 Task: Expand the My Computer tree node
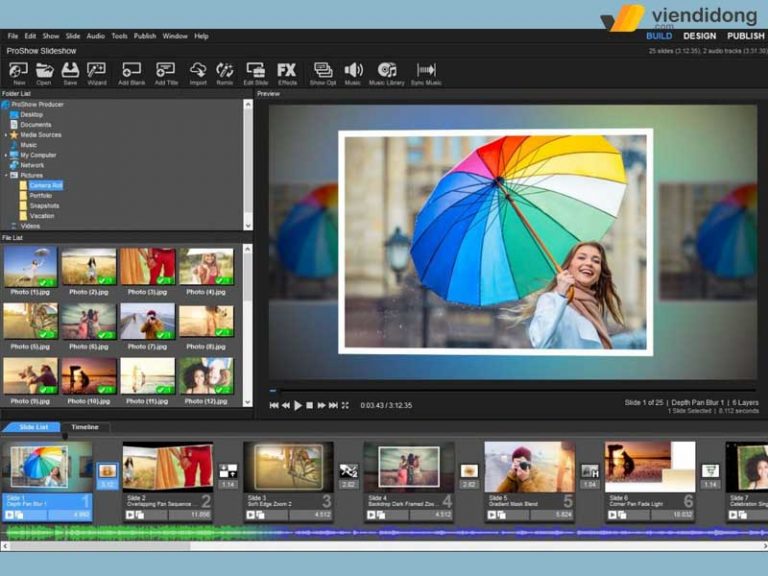point(6,155)
